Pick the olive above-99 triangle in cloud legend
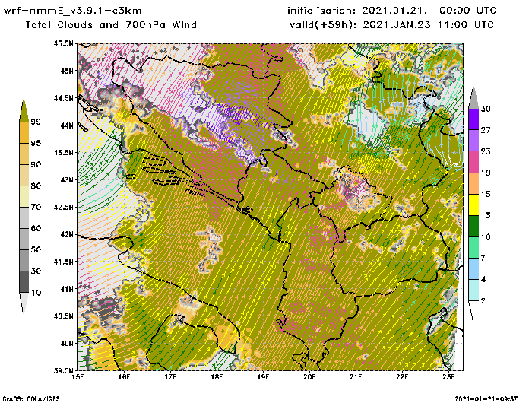 pyautogui.click(x=24, y=111)
